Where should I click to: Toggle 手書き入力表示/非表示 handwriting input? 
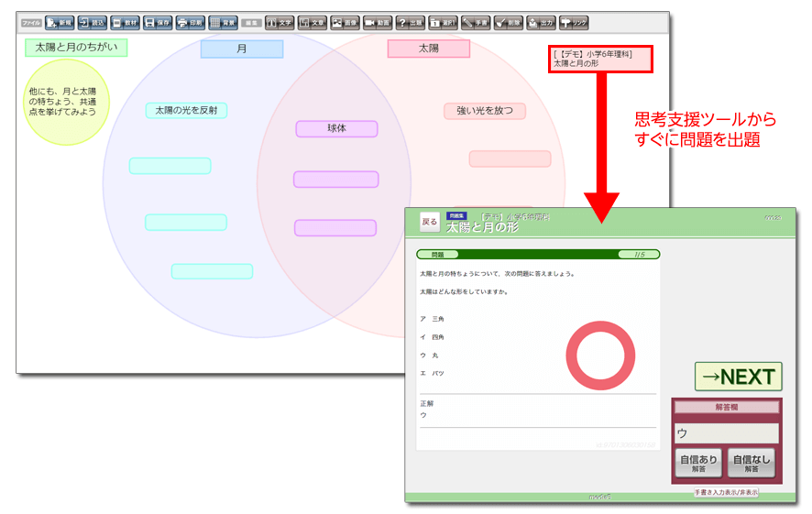[726, 493]
